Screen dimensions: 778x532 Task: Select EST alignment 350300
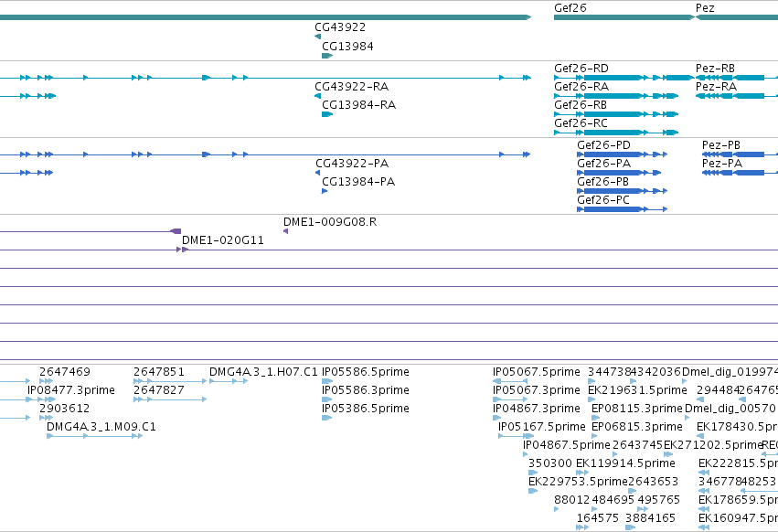[533, 473]
